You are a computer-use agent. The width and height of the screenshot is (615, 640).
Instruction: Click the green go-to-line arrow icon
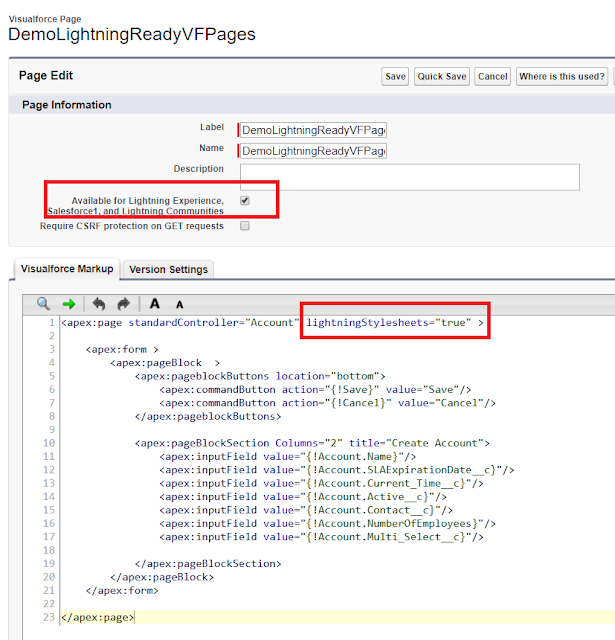click(69, 304)
